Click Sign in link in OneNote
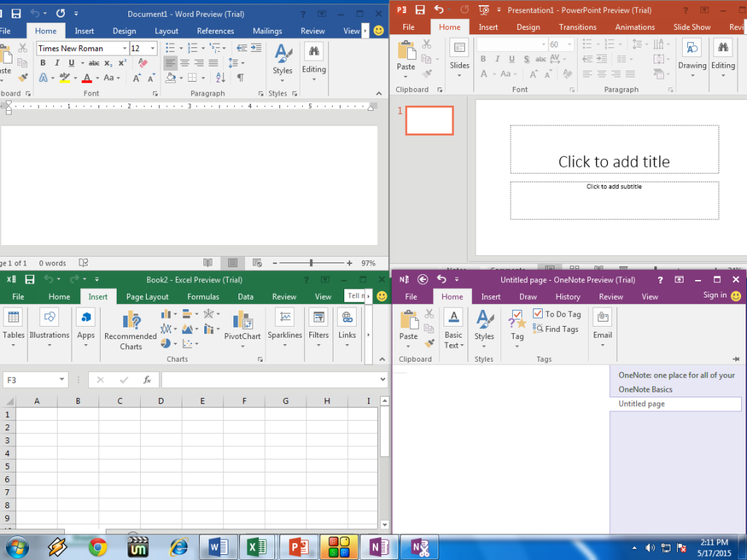This screenshot has height=560, width=747. [x=714, y=295]
